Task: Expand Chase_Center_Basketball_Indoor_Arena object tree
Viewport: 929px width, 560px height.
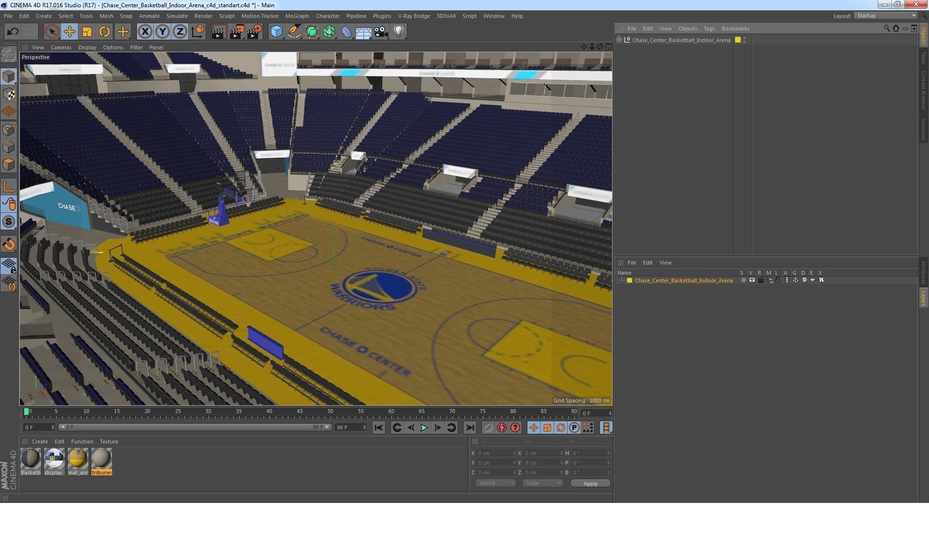Action: [619, 40]
